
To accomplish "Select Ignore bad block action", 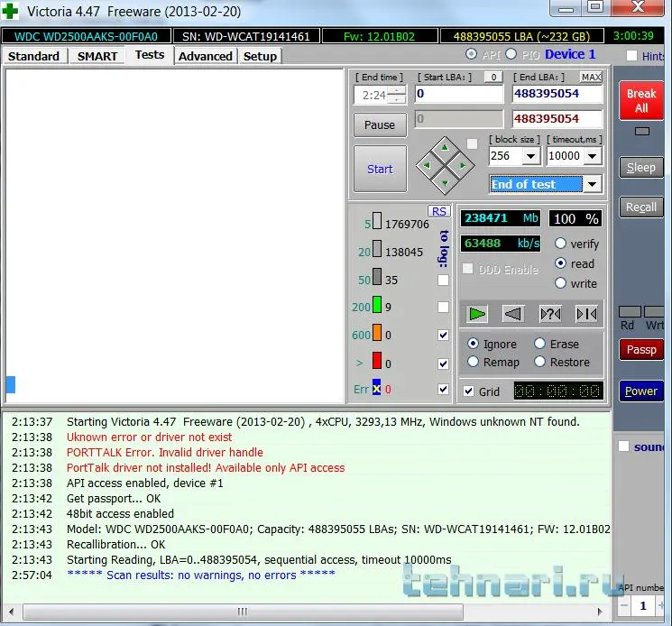I will click(x=473, y=344).
